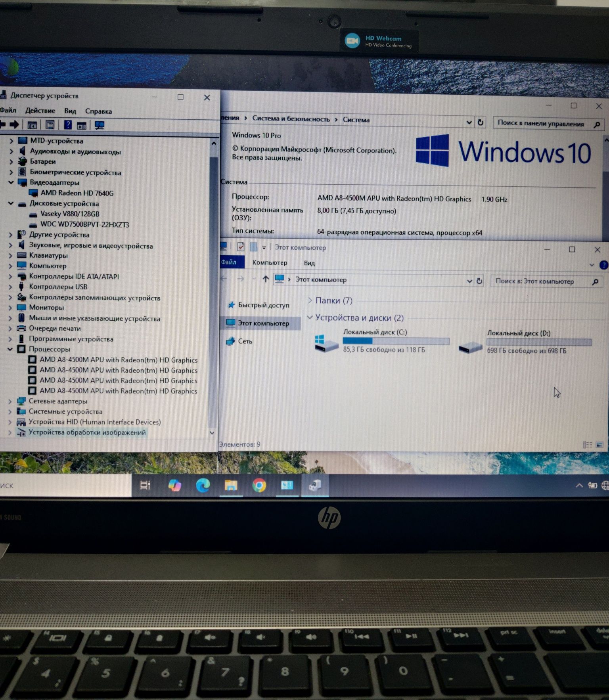The width and height of the screenshot is (609, 700).
Task: Click the forward arrow in Device Manager toolbar
Action: click(14, 124)
